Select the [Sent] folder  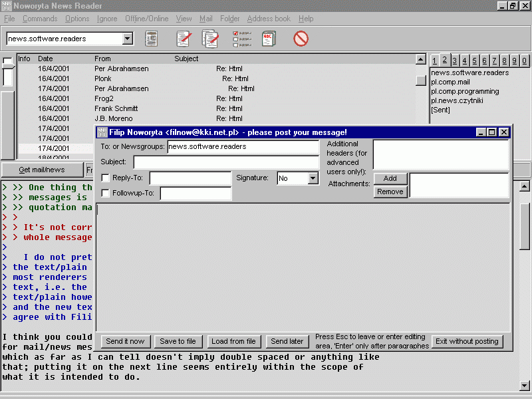(440, 110)
